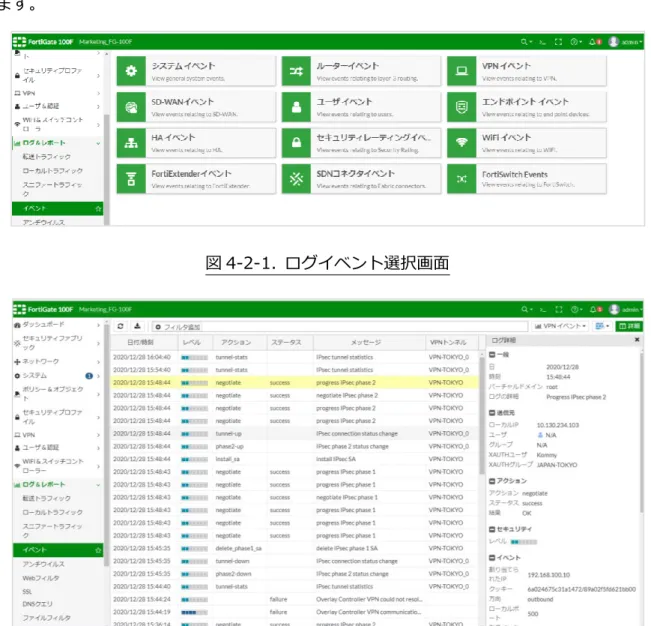Image resolution: width=651 pixels, height=626 pixels.
Task: Open the log view selector dropdown beside 詳細
Action: pos(602,326)
